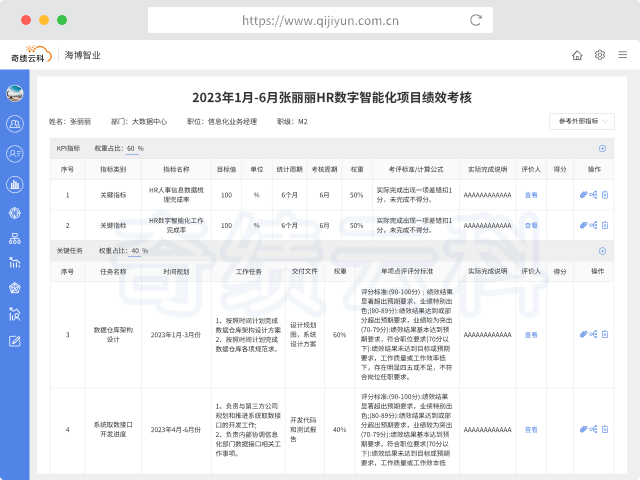The height and width of the screenshot is (480, 640).
Task: Click 查看 link for HR数字智能化工作完成率 row
Action: tap(531, 225)
